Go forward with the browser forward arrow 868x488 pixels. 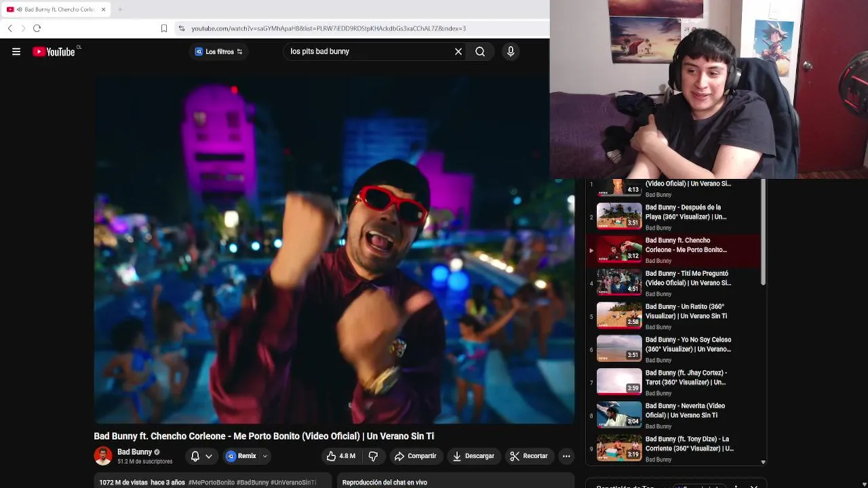coord(23,28)
